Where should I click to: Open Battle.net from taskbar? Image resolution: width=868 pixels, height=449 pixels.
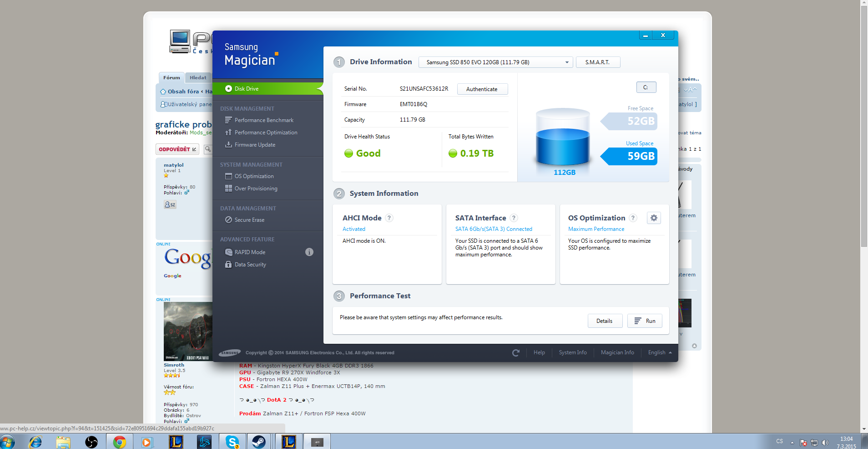coord(204,442)
